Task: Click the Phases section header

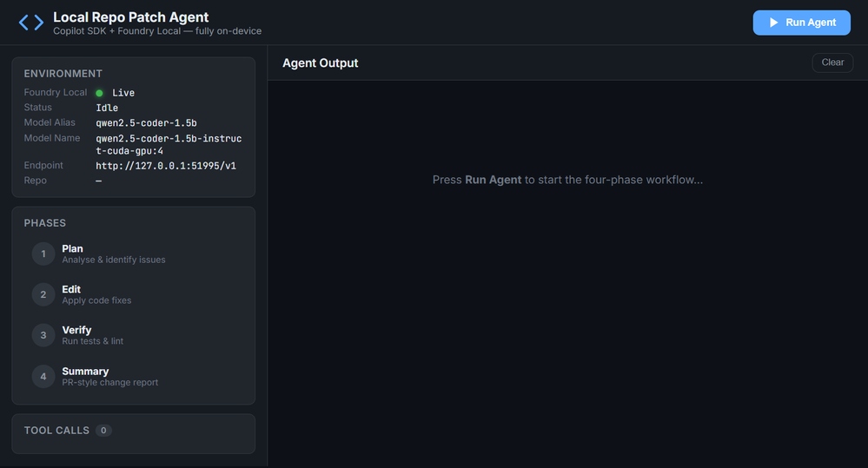Action: (x=45, y=223)
